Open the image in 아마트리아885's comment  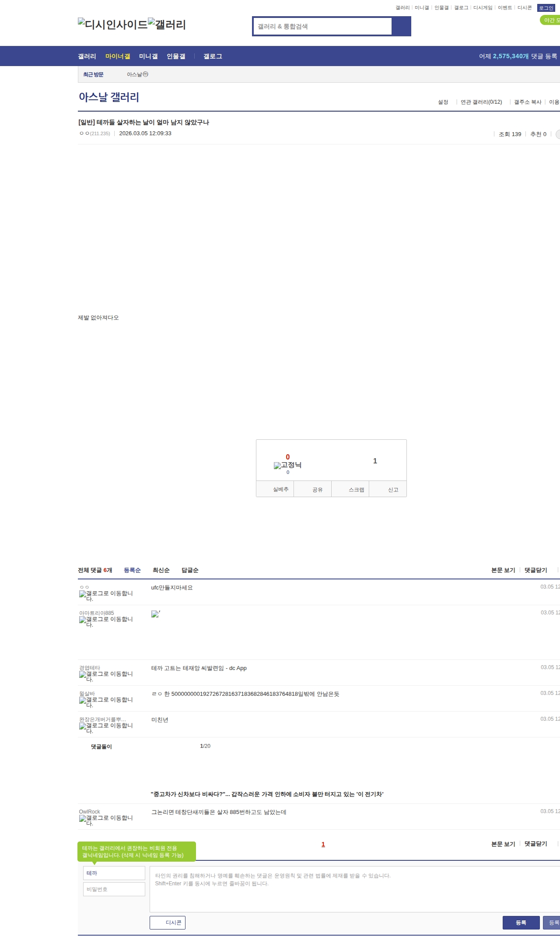[x=155, y=614]
